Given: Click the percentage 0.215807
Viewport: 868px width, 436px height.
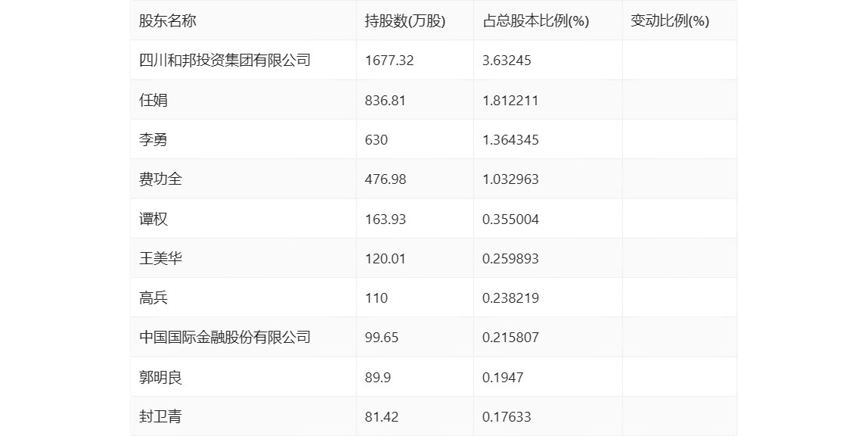Looking at the screenshot, I should click(x=510, y=338).
